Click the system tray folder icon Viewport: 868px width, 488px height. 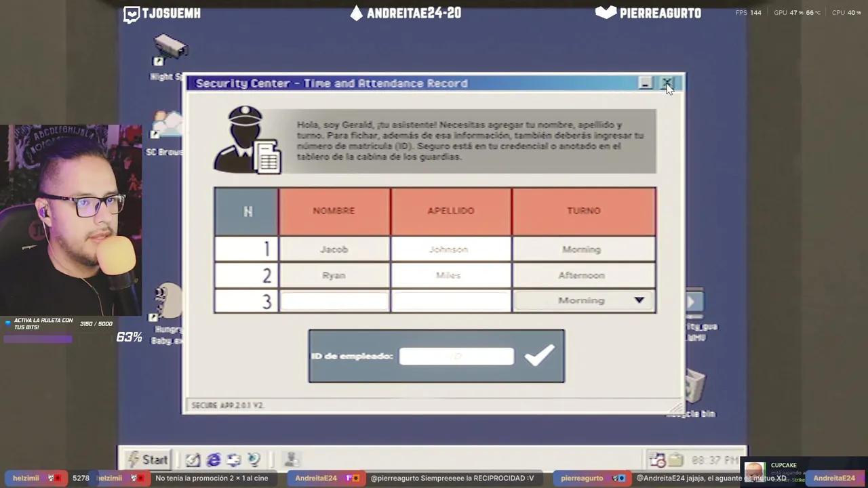coord(675,460)
